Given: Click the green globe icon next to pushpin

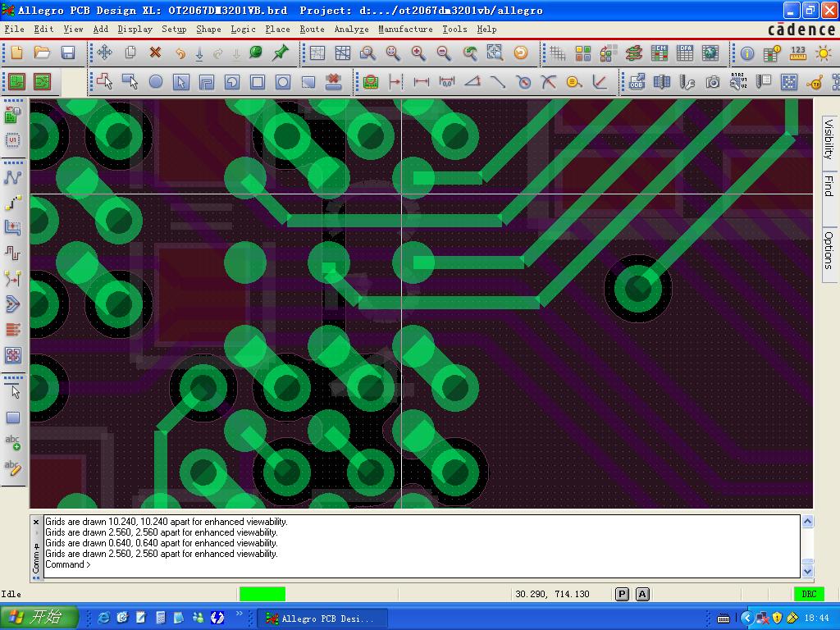Looking at the screenshot, I should coord(256,52).
